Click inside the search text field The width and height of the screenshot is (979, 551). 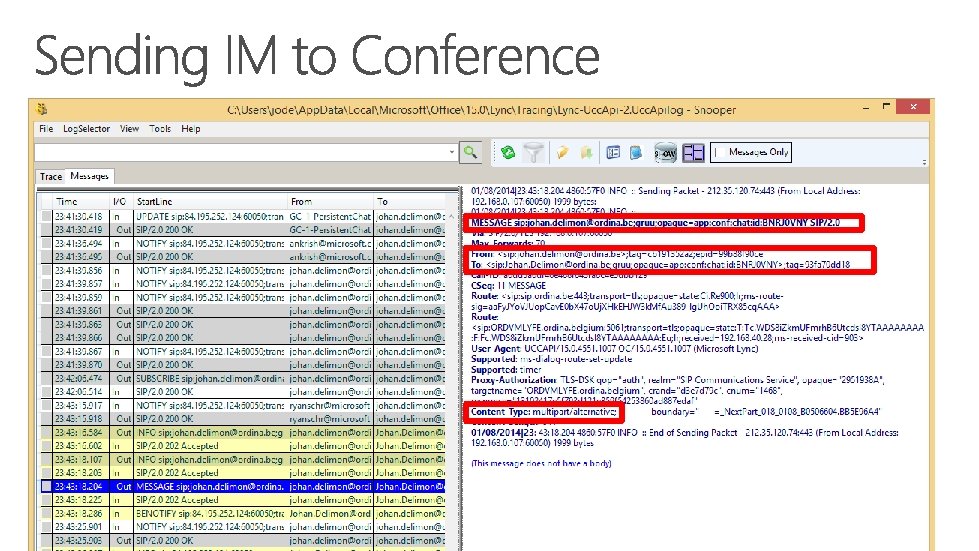[240, 152]
